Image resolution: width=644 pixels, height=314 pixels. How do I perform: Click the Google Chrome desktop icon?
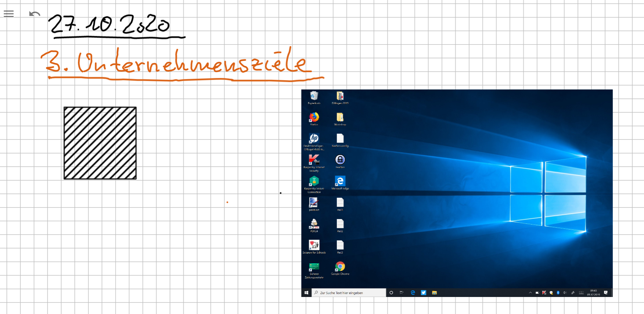340,267
